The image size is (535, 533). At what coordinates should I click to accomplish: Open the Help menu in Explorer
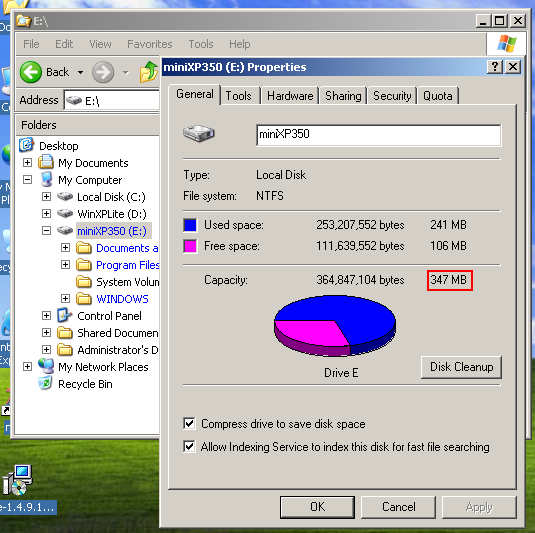[240, 44]
